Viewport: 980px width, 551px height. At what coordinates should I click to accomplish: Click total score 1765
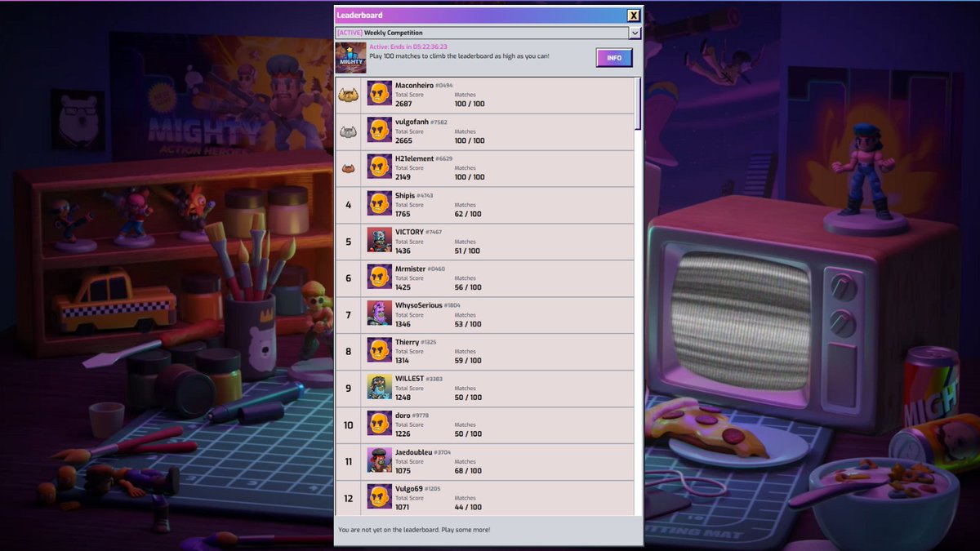click(403, 214)
